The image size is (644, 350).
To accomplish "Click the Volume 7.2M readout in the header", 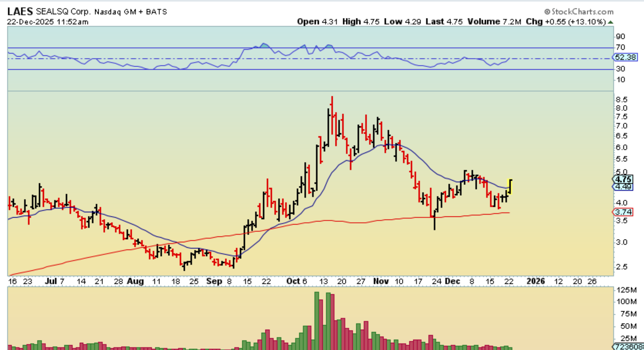I will coord(494,22).
